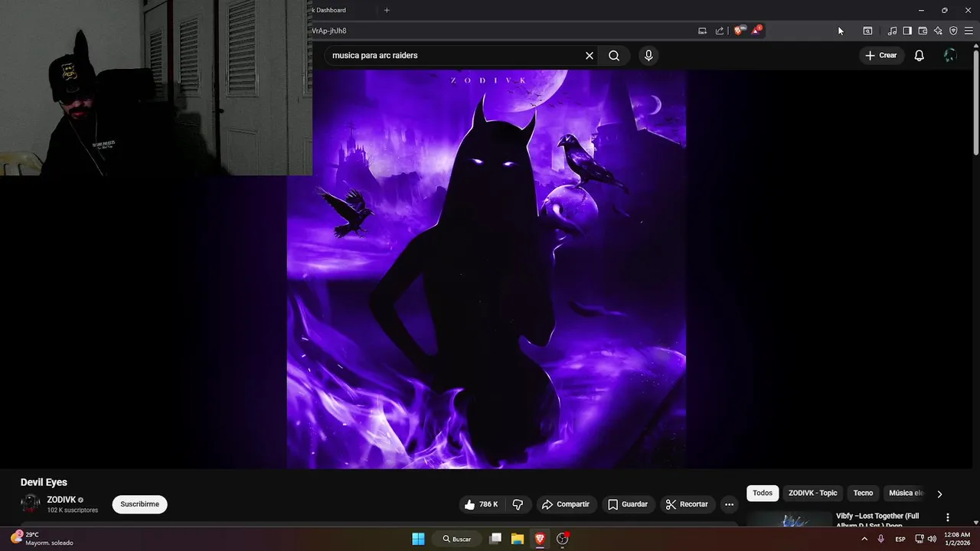The width and height of the screenshot is (980, 551).
Task: Open the Crear menu
Action: coord(880,55)
